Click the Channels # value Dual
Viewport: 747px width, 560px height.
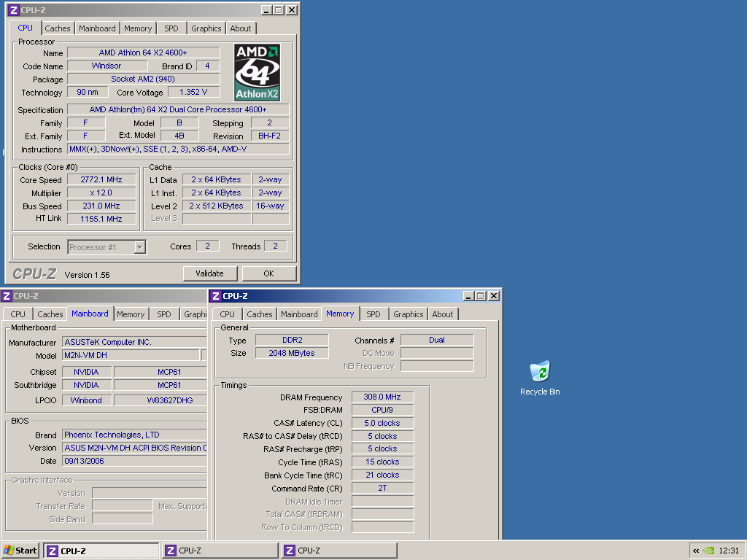[437, 340]
